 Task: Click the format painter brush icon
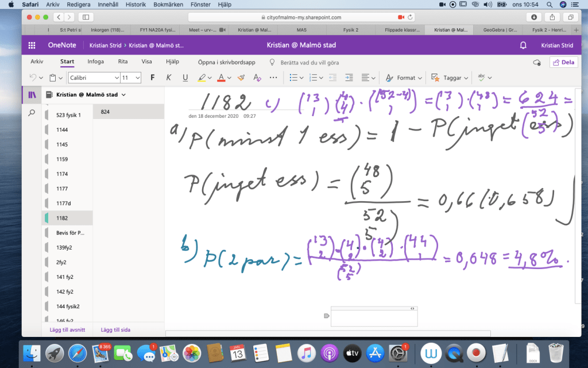(x=241, y=78)
